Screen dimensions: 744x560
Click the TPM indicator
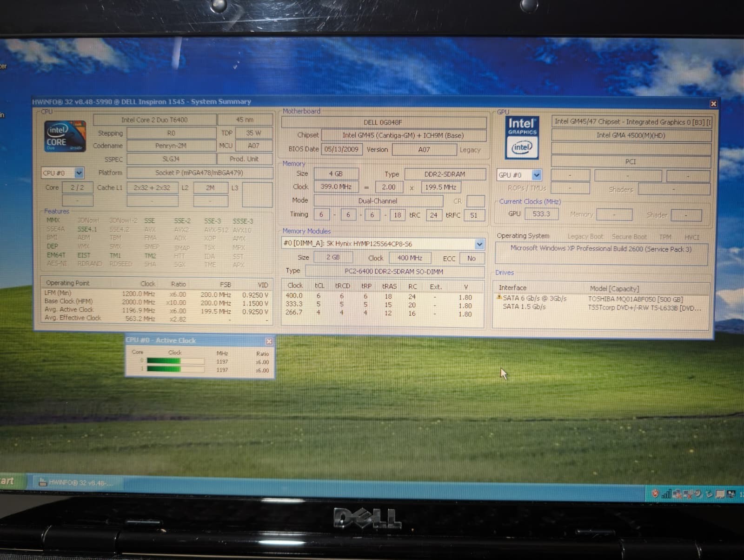tap(665, 237)
